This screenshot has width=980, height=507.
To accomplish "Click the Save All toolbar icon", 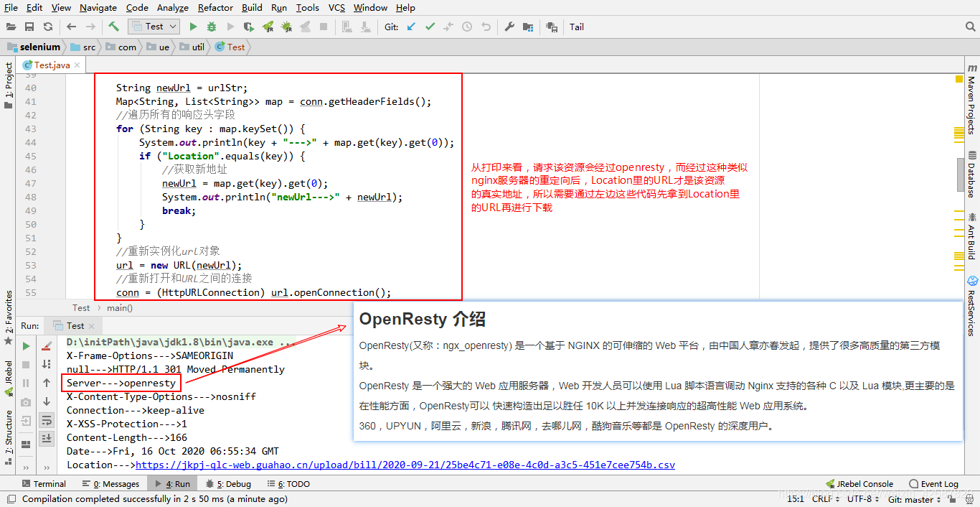I will tap(29, 27).
